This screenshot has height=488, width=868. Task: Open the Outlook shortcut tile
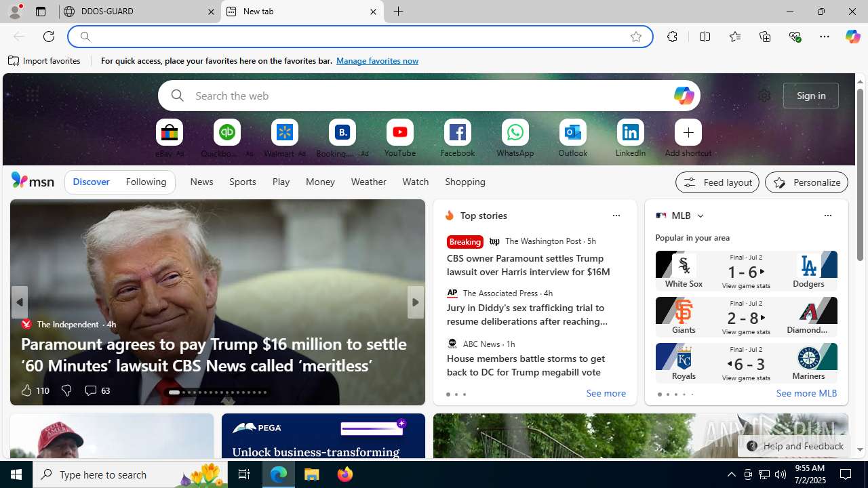[x=573, y=138]
